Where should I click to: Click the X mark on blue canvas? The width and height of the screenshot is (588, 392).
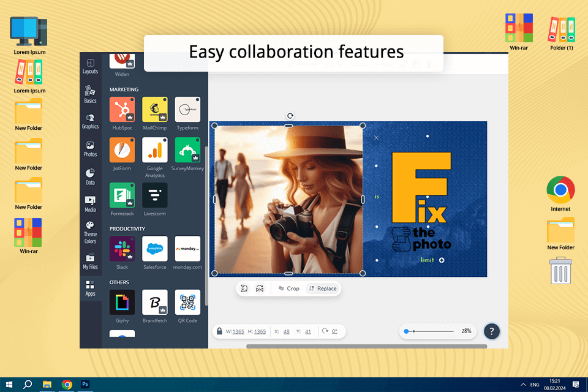pos(376,138)
